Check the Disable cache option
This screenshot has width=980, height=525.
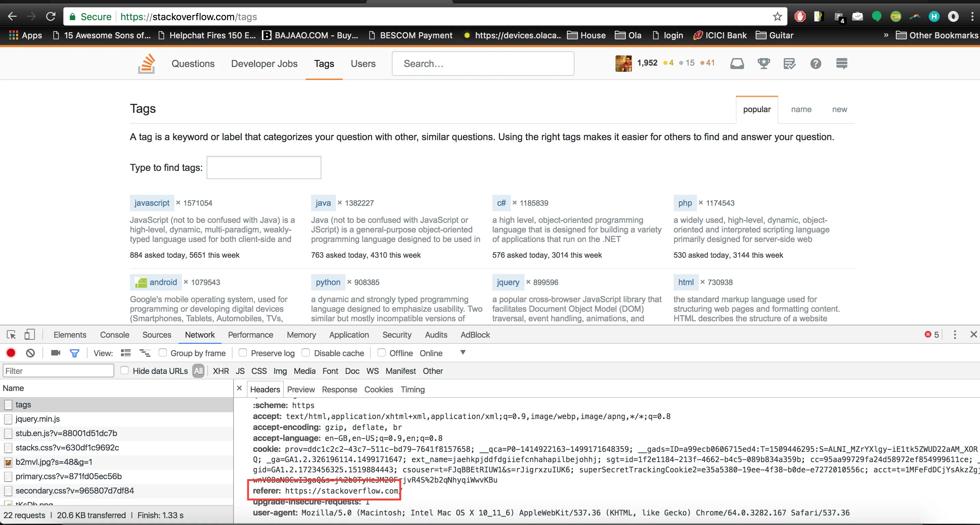pyautogui.click(x=305, y=352)
